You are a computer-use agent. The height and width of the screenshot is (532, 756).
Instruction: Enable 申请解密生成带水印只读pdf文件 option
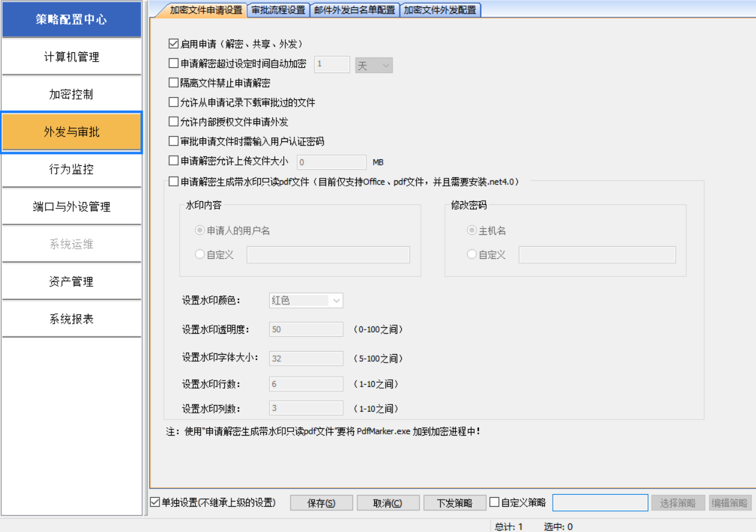tap(174, 181)
